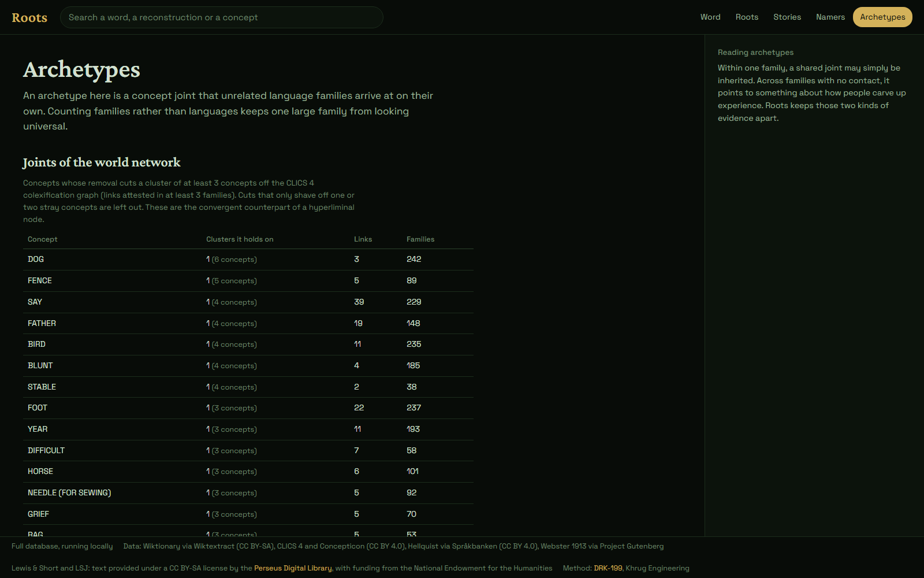Screen dimensions: 924x578
Task: Click the 237 families value for FOOT
Action: point(414,407)
